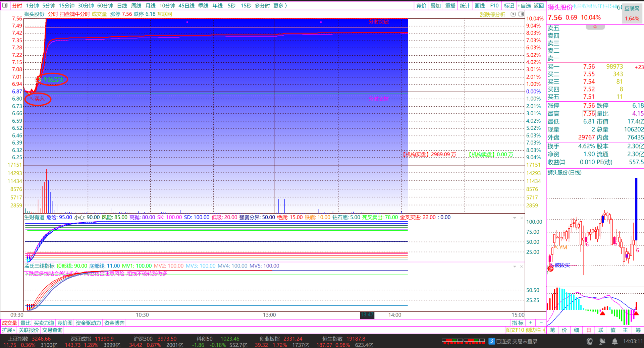Viewport: 644px width, 348px height.
Task: Click the 返回 back button
Action: tap(539, 6)
